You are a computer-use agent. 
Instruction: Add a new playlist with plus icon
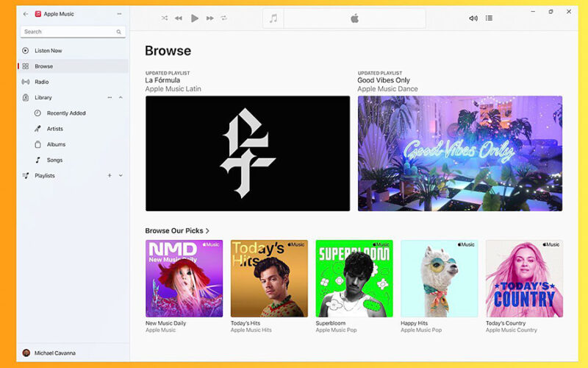point(110,176)
